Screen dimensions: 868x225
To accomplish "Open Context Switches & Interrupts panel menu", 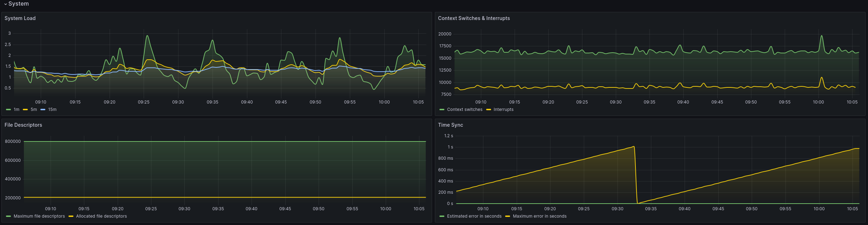I will (474, 18).
